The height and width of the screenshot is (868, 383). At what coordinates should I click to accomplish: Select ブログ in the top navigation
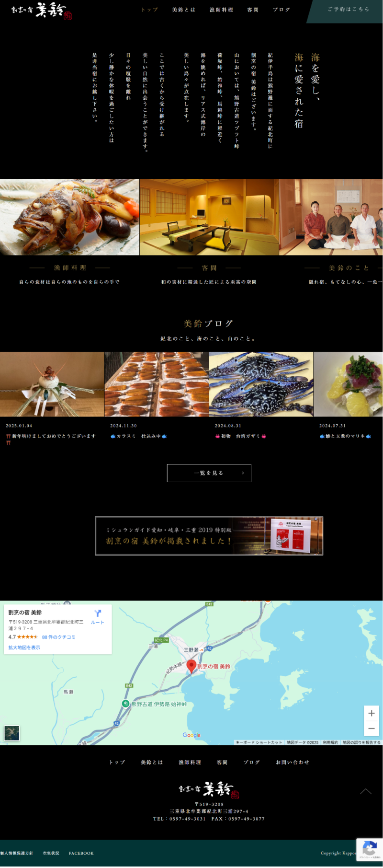[x=282, y=10]
